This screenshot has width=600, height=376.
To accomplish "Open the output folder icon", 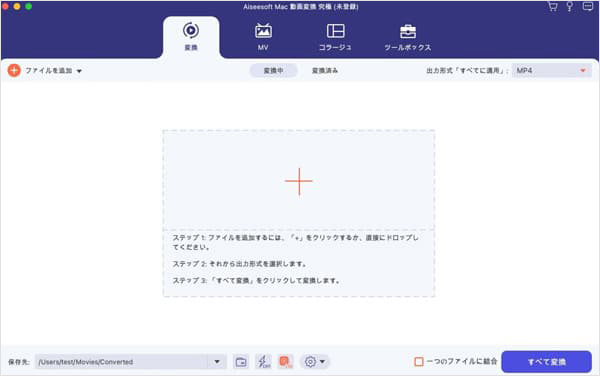I will point(241,362).
